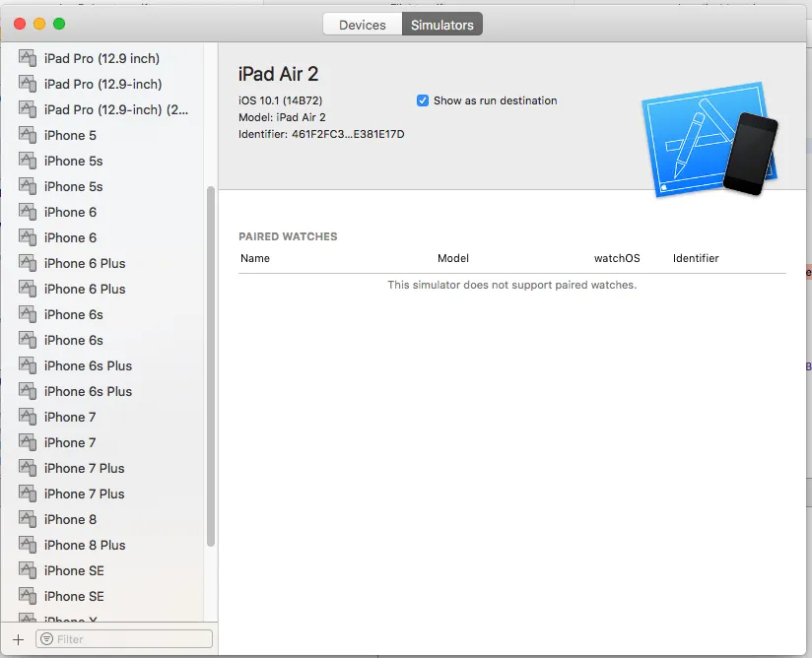
Task: Click the icon beside iPad Pro (12.9-inch) (2...
Action: [x=28, y=109]
